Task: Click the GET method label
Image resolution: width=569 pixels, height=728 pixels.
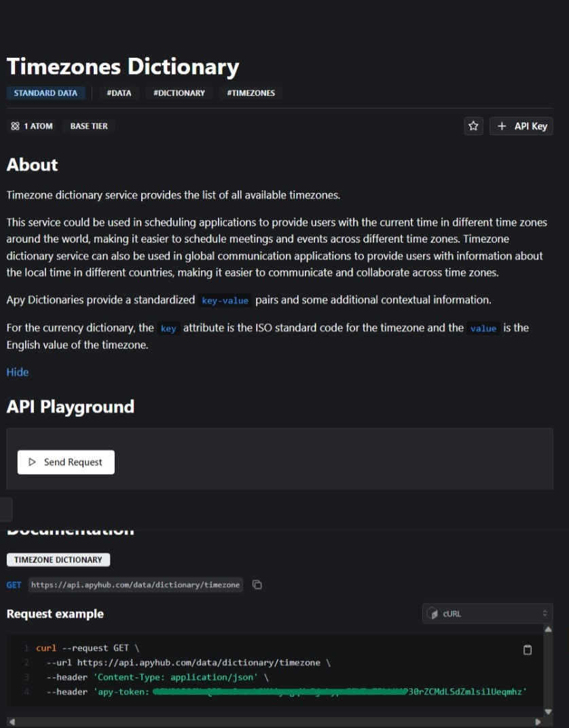Action: tap(14, 585)
